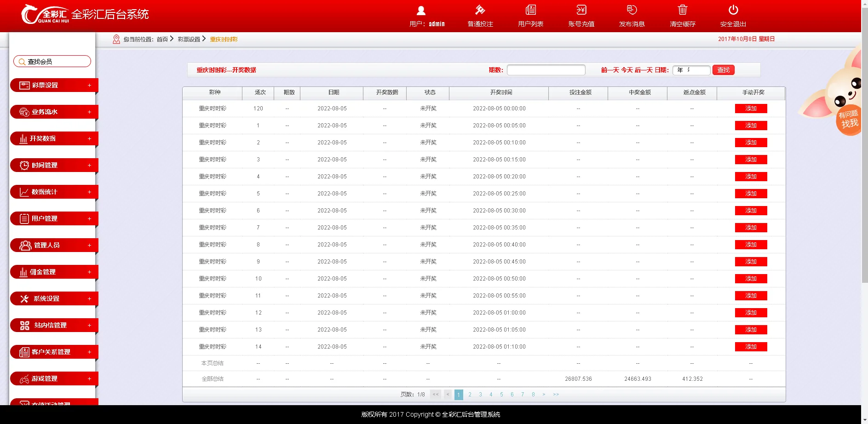Click the location pin icon in breadcrumb

click(x=116, y=40)
